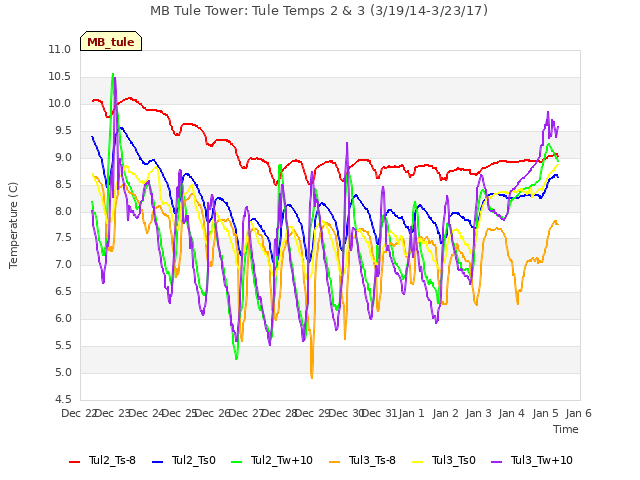The image size is (640, 480).
Task: Click the Jan 1 x-axis date label
Action: (x=411, y=413)
